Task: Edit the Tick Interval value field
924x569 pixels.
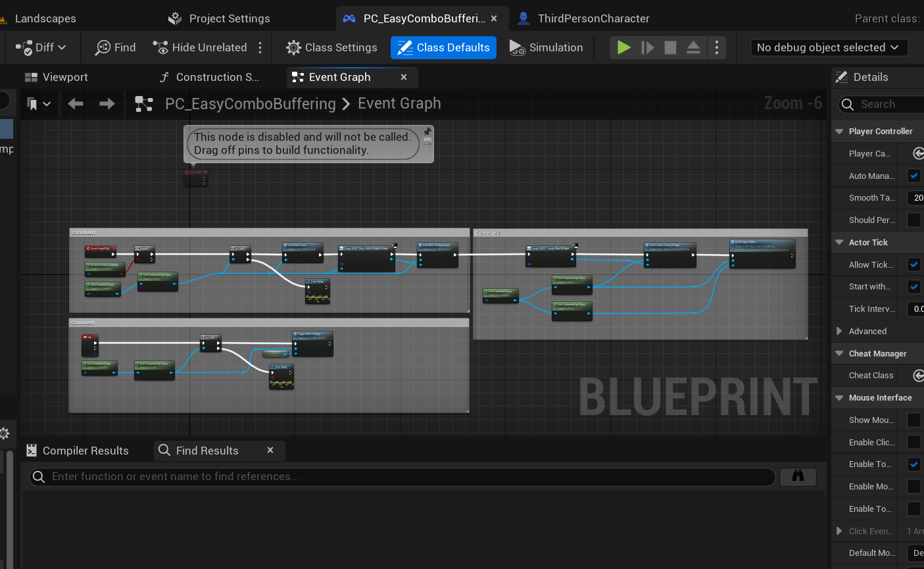Action: click(918, 309)
